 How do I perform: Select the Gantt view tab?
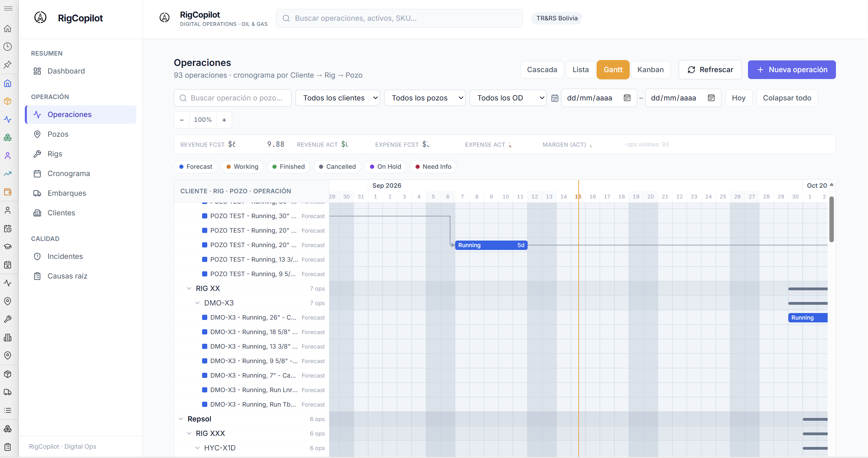pos(613,70)
